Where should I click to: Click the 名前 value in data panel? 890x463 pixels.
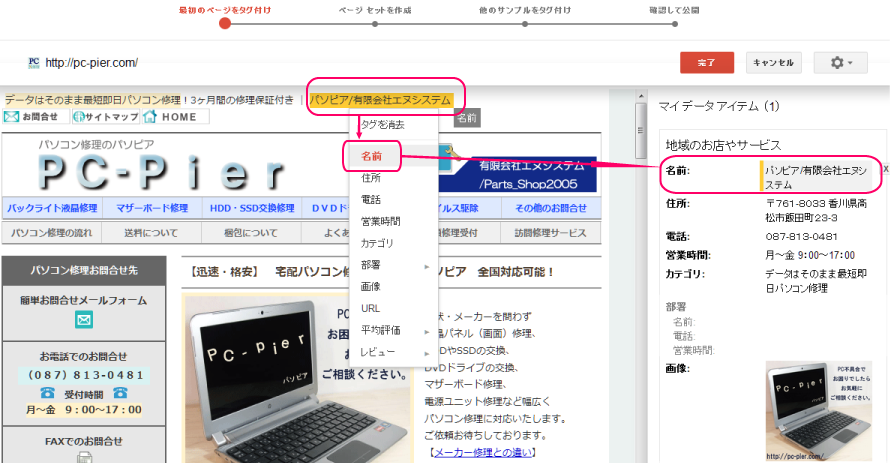[816, 177]
